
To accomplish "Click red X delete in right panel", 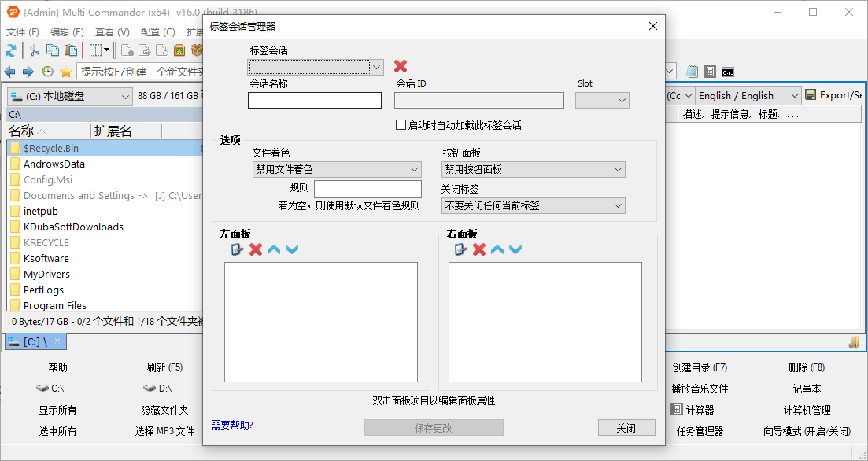I will pos(479,249).
